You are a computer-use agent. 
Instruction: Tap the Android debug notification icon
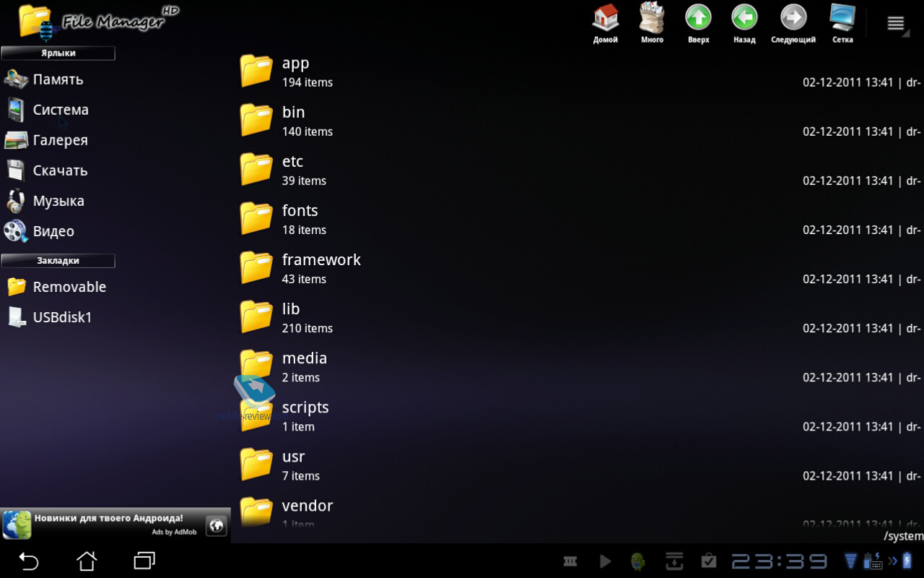[x=637, y=561]
